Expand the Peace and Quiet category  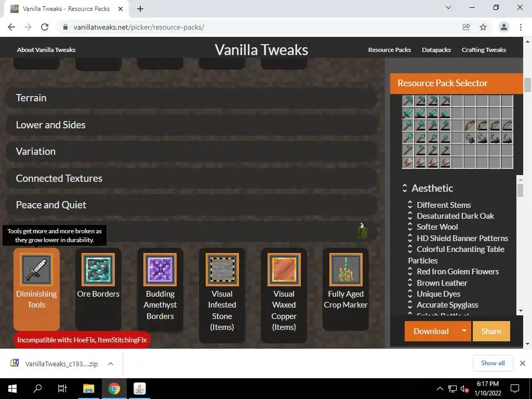[191, 205]
